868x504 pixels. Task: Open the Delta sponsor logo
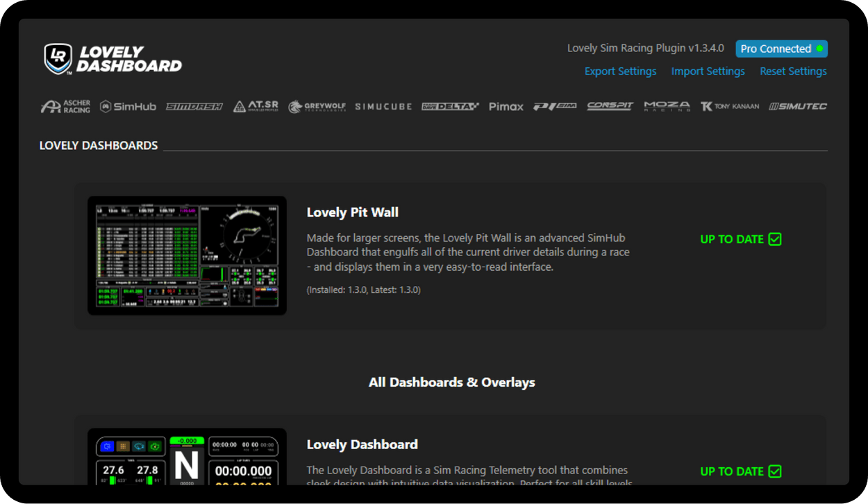(x=450, y=106)
